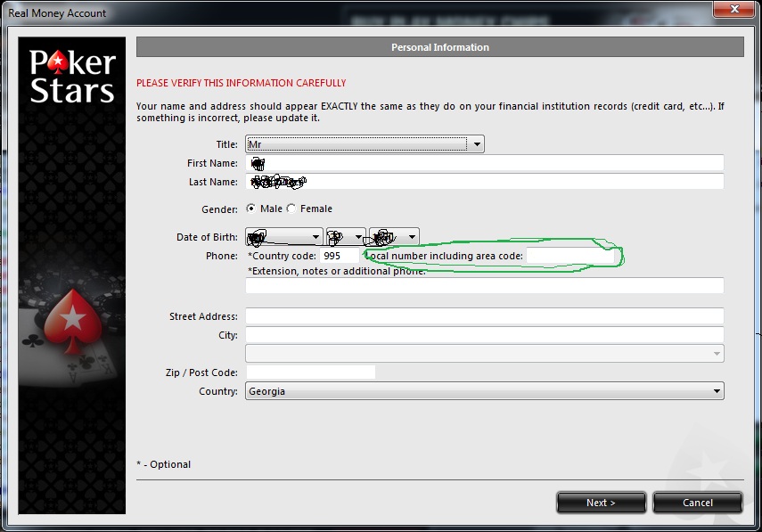This screenshot has width=762, height=532.
Task: Click the local number including area code field
Action: [570, 256]
